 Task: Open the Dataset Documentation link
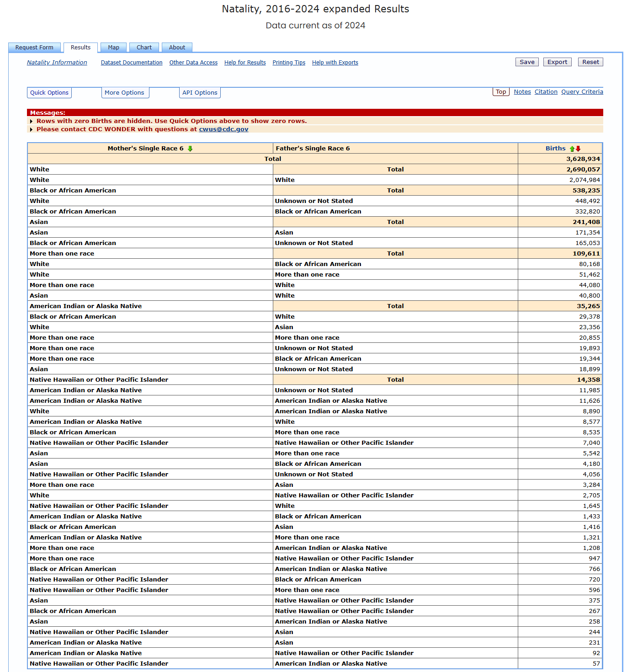coord(132,63)
